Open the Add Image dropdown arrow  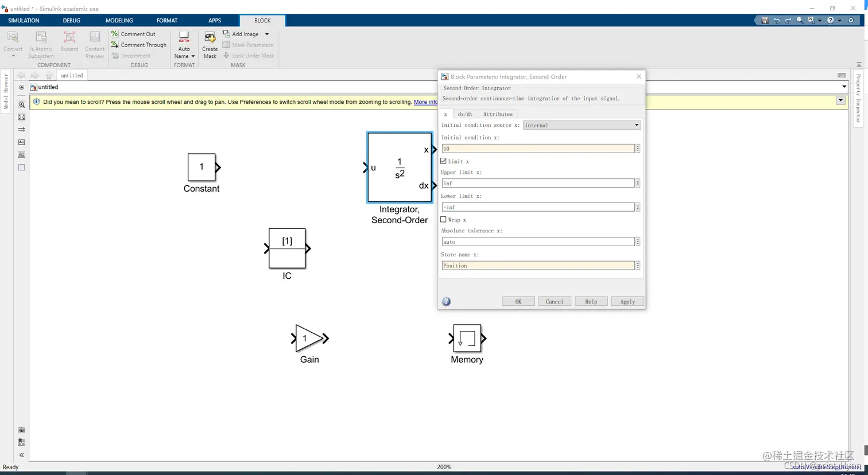click(267, 34)
